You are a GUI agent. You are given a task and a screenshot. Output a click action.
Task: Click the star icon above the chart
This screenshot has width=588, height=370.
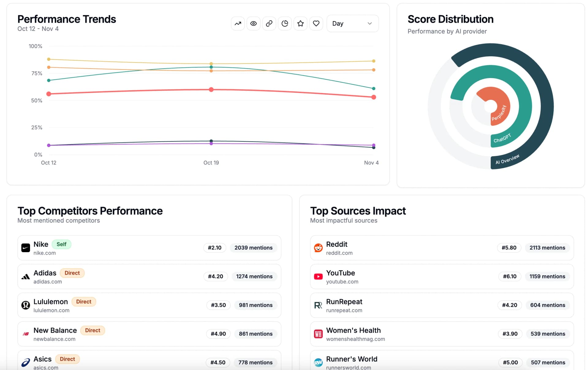point(300,23)
